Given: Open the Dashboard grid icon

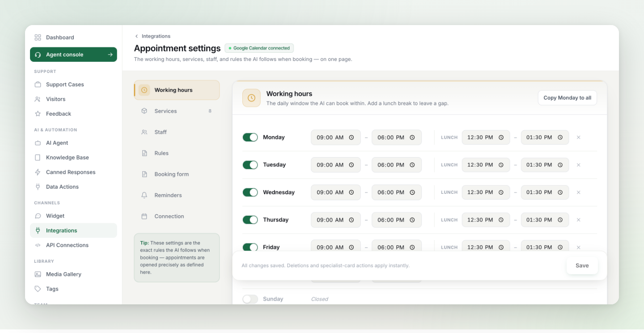Looking at the screenshot, I should [38, 38].
